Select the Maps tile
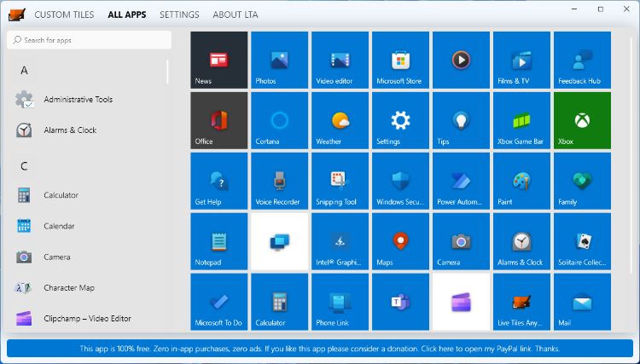640x364 pixels. tap(400, 241)
